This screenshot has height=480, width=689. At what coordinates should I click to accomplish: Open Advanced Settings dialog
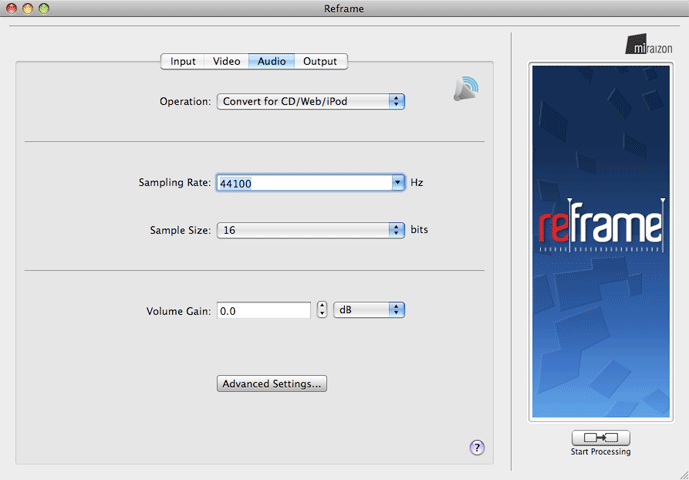[272, 383]
